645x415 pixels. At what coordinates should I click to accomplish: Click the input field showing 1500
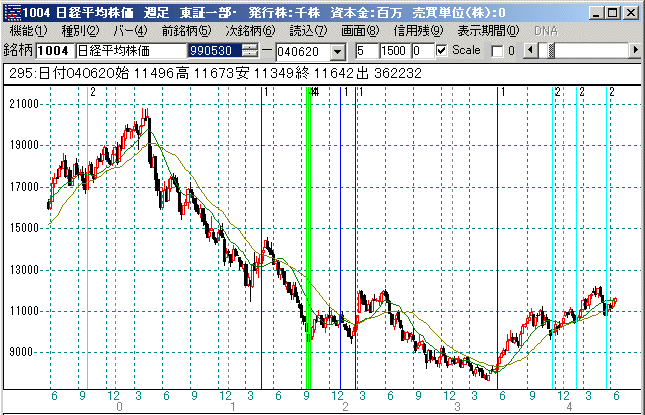395,50
